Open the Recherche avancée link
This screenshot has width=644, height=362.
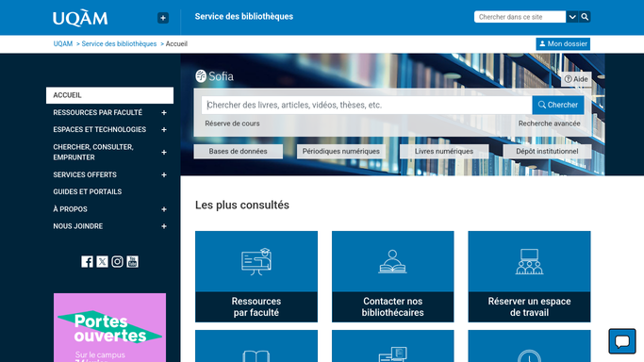pos(549,123)
